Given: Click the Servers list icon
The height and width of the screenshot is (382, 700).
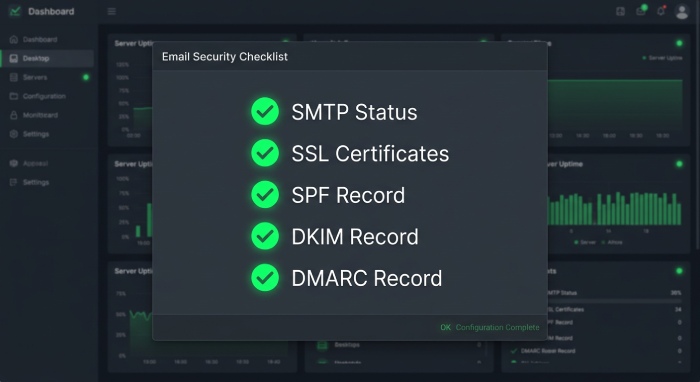Looking at the screenshot, I should pos(14,77).
